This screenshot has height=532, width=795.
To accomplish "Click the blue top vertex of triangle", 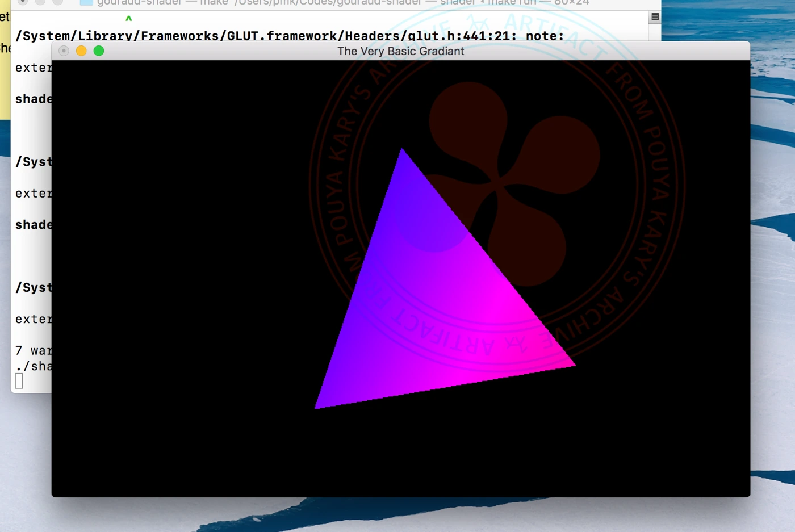I will pyautogui.click(x=401, y=152).
